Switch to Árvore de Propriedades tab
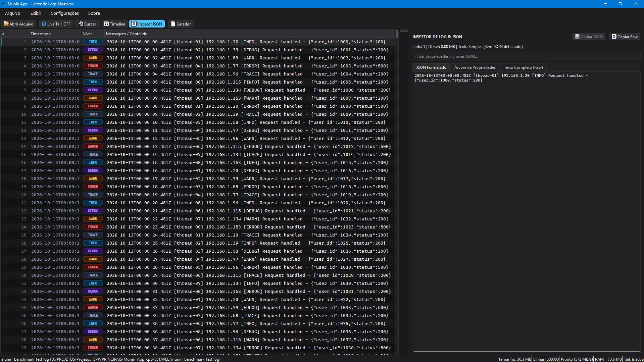This screenshot has width=644, height=362. tap(475, 67)
